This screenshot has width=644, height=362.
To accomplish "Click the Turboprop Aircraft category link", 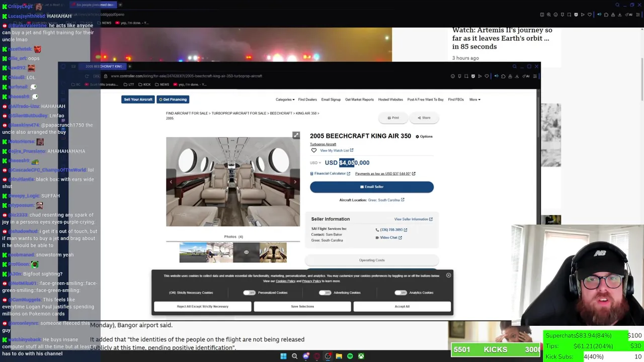I will click(323, 144).
